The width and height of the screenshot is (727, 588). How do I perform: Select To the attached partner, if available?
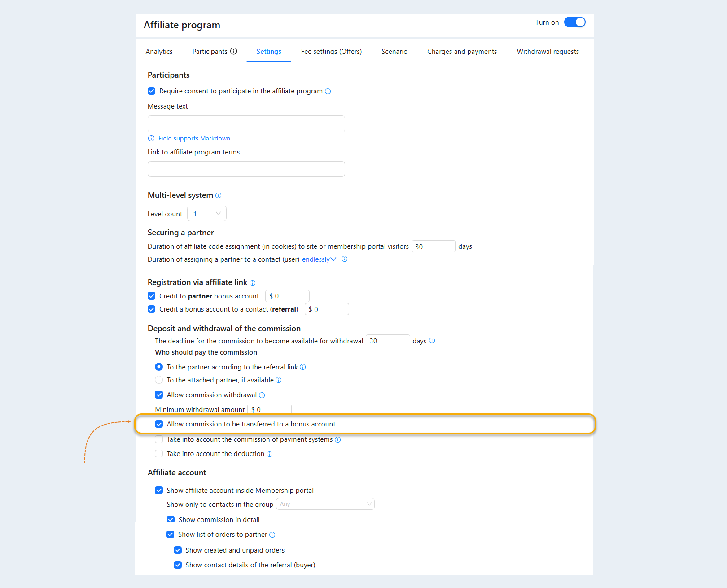coord(159,380)
